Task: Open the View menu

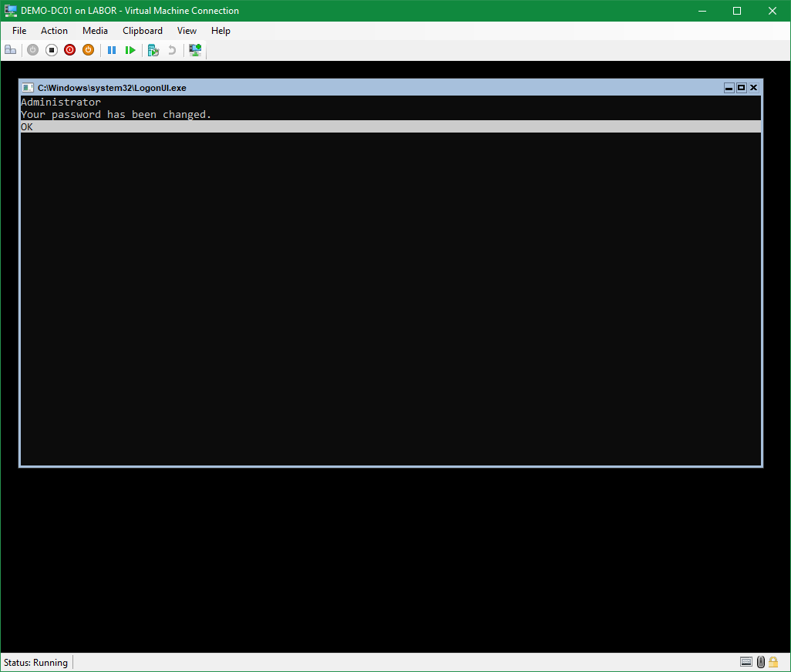Action: click(187, 31)
